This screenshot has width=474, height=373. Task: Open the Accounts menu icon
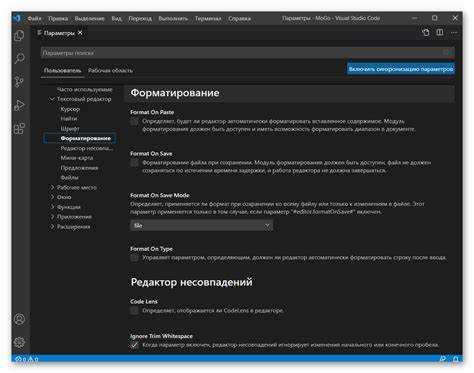pos(19,319)
